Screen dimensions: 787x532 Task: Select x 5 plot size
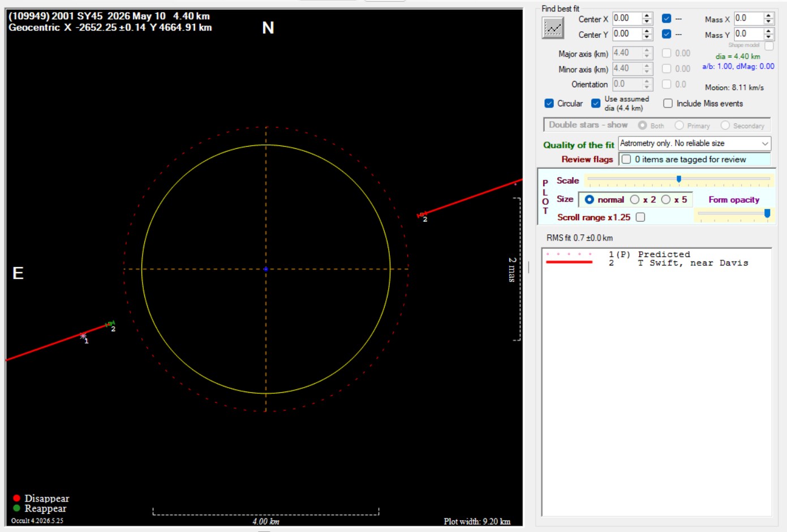(x=666, y=199)
